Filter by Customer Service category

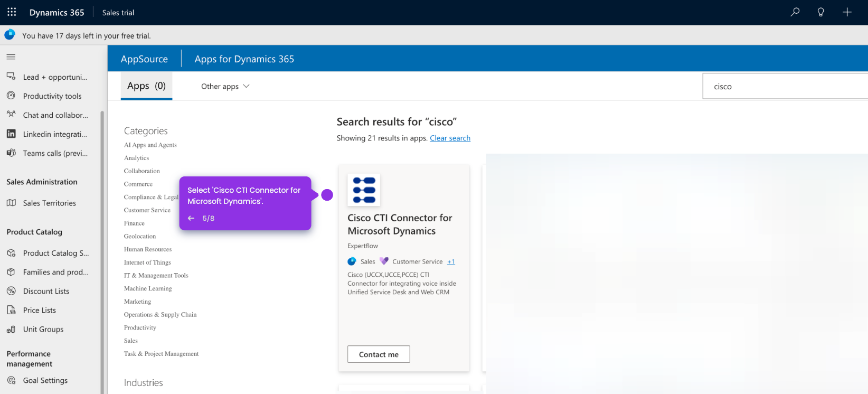[x=147, y=210]
